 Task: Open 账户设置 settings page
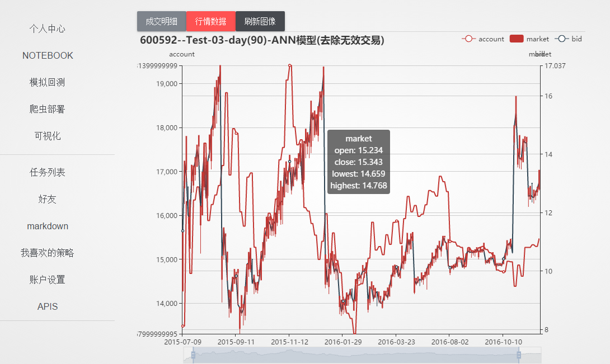pos(47,280)
